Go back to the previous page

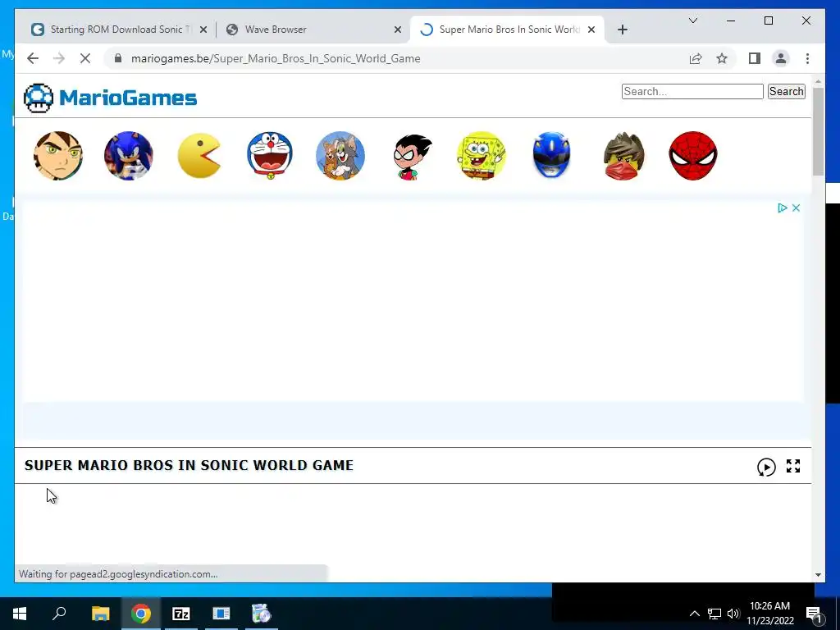(x=33, y=58)
